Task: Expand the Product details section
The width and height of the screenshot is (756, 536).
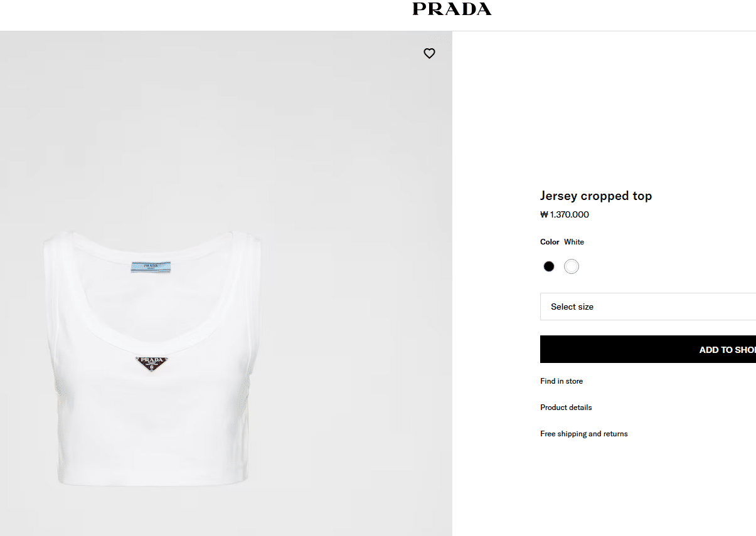Action: pos(566,407)
